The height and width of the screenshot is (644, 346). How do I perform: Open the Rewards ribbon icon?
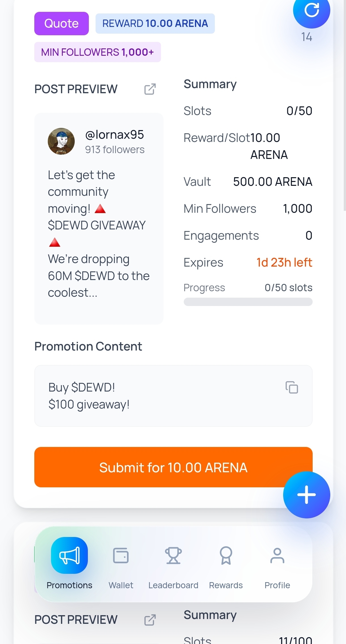[x=226, y=555]
